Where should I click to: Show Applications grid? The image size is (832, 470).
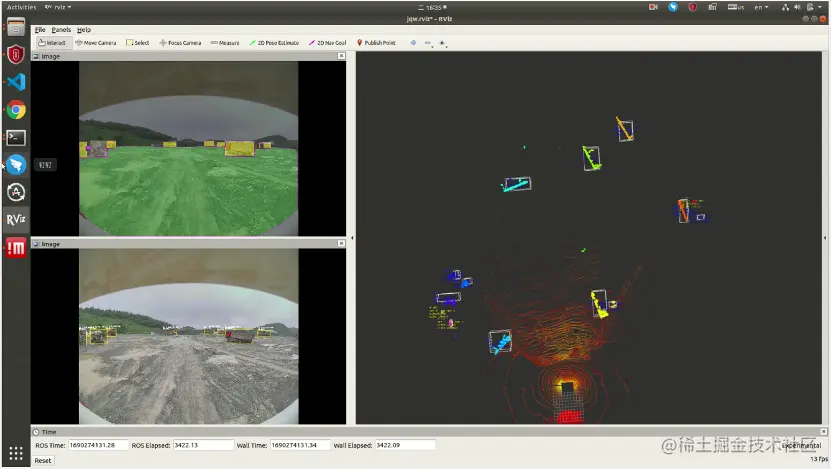pos(16,453)
